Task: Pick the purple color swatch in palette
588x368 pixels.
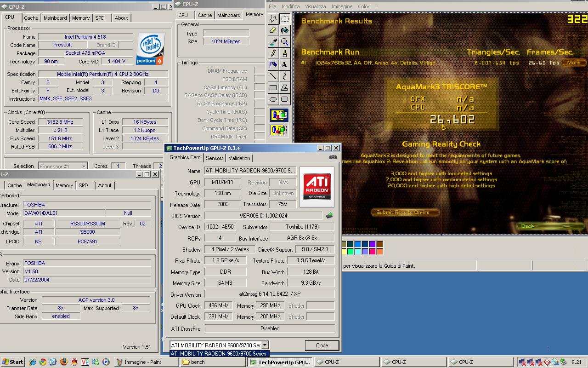Action: tap(372, 244)
